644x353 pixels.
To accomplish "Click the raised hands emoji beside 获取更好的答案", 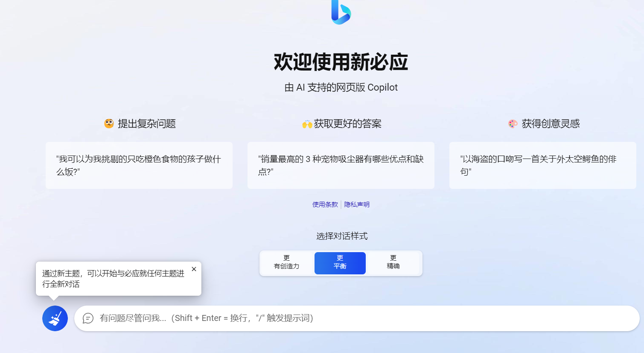I will [x=307, y=124].
